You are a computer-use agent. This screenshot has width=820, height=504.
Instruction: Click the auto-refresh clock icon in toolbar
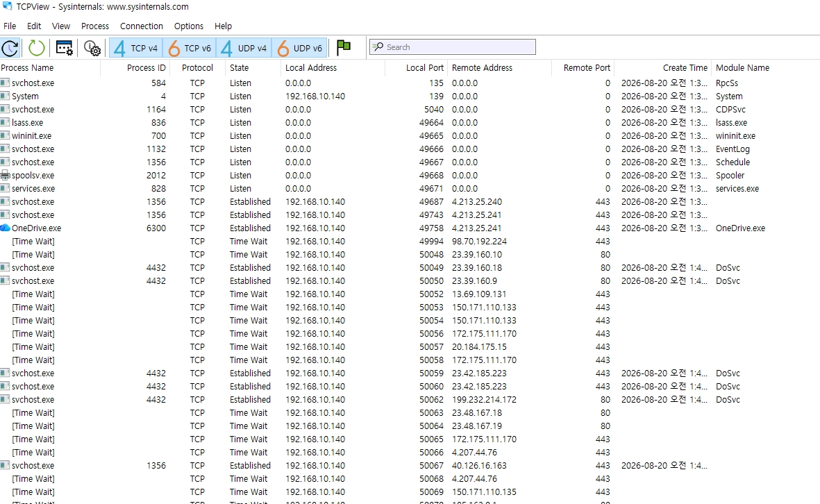[x=10, y=48]
